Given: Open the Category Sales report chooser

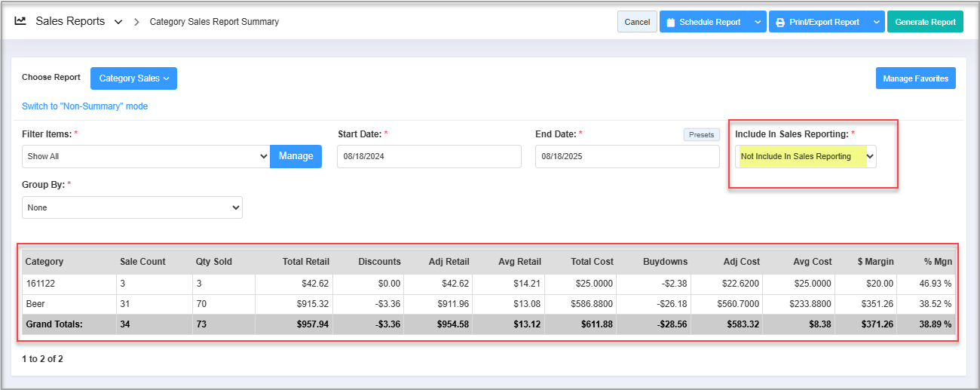Looking at the screenshot, I should click(133, 78).
